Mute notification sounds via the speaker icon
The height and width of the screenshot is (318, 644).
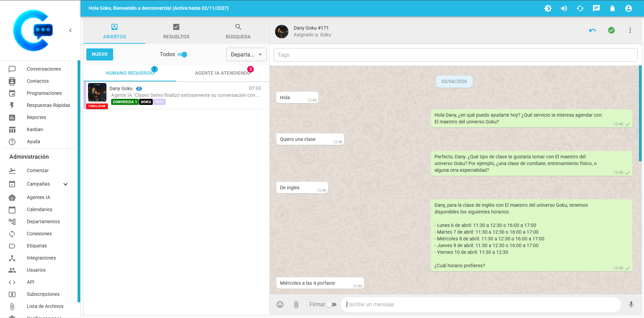pos(564,8)
